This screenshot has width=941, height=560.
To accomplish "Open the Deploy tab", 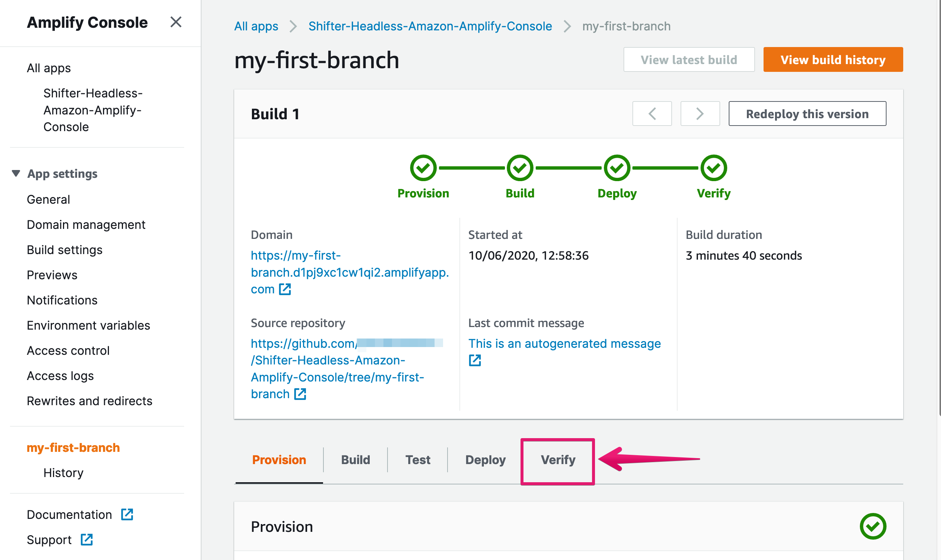I will coord(485,460).
